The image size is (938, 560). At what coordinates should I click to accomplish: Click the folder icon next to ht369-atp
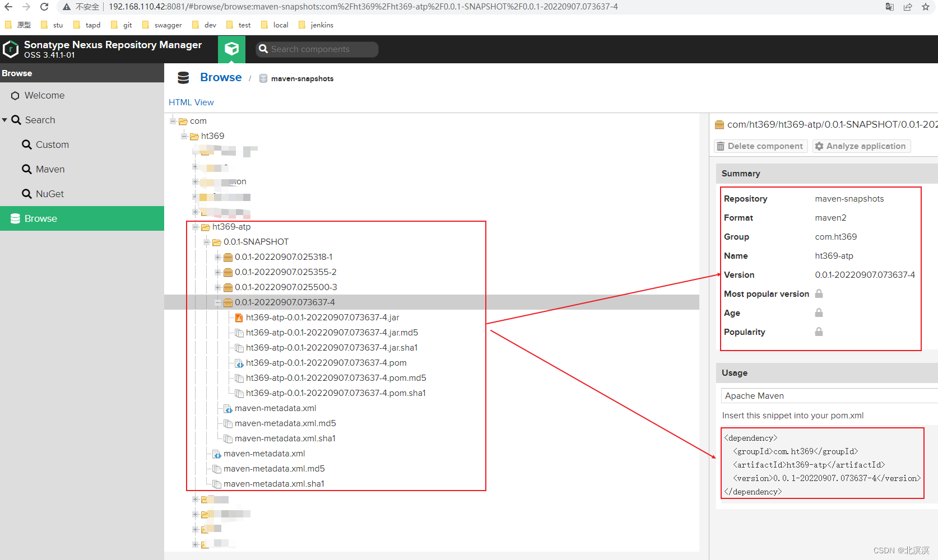pos(206,227)
